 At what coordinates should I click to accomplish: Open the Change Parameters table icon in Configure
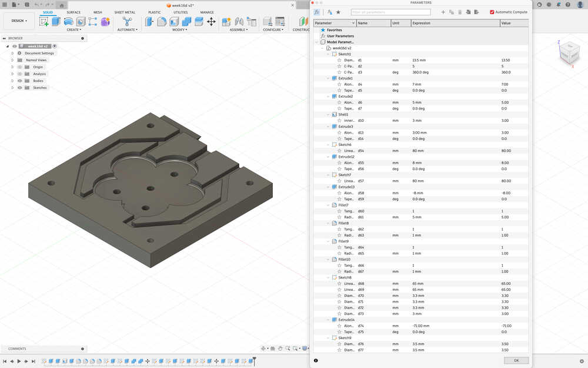pyautogui.click(x=280, y=21)
